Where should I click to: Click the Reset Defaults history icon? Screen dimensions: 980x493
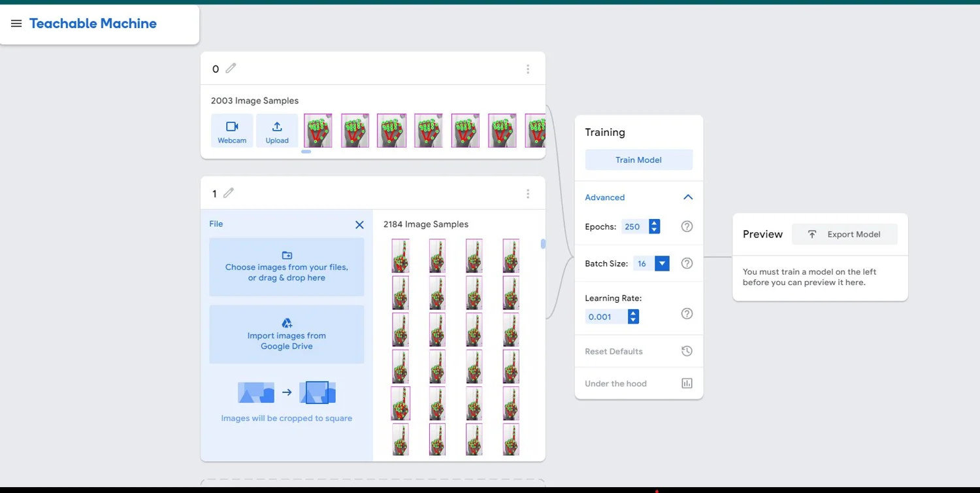point(687,351)
